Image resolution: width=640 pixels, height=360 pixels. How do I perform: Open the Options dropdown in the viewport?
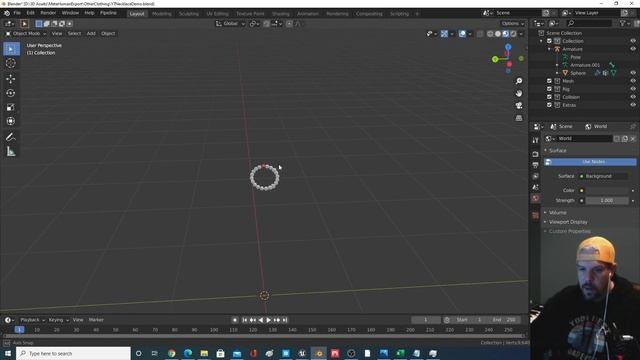[x=513, y=24]
